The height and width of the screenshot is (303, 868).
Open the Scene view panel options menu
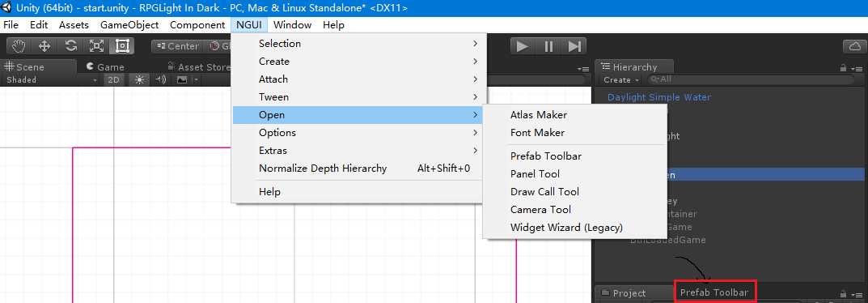point(583,69)
